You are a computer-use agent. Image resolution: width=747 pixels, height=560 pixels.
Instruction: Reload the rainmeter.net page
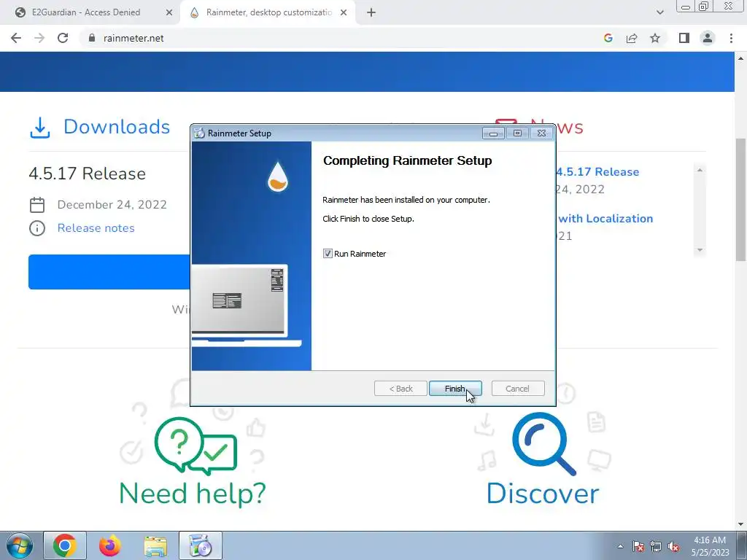[x=63, y=38]
